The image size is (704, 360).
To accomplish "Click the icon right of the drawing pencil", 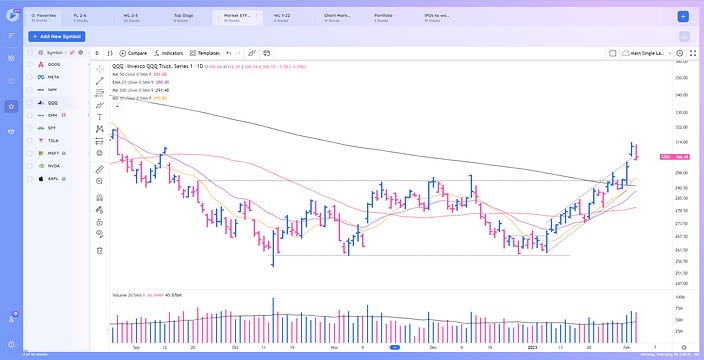I will click(x=267, y=53).
